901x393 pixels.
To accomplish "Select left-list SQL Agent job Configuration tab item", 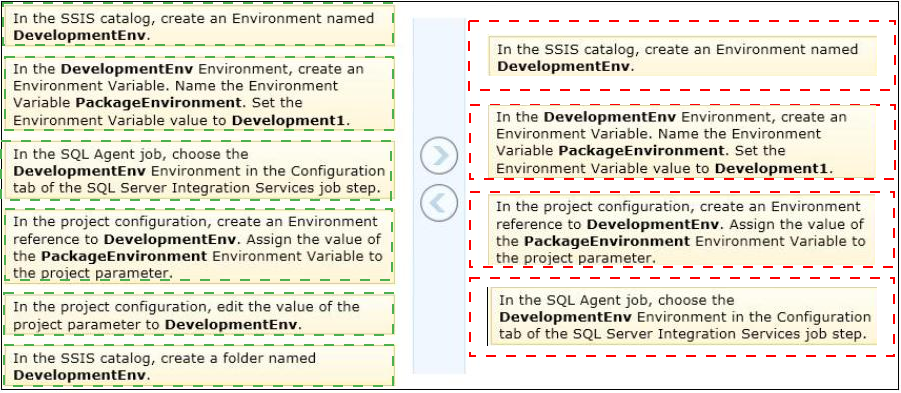I will [x=198, y=171].
